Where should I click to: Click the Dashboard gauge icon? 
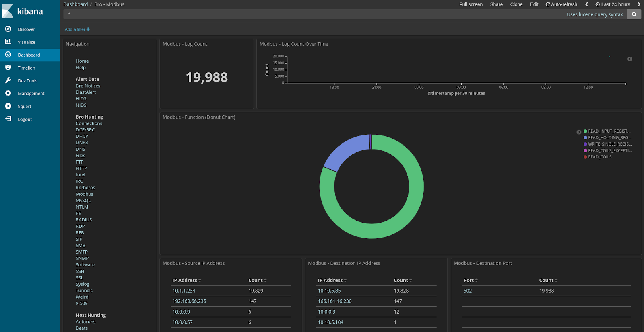[8, 55]
